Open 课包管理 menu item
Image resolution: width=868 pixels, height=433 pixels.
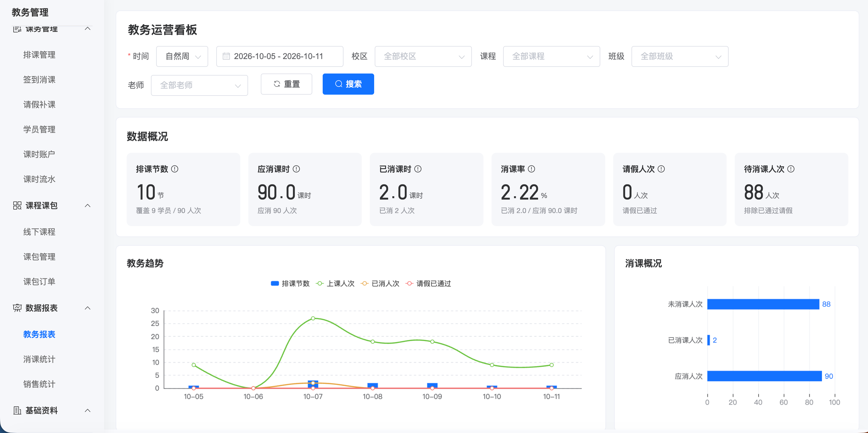[x=39, y=257]
